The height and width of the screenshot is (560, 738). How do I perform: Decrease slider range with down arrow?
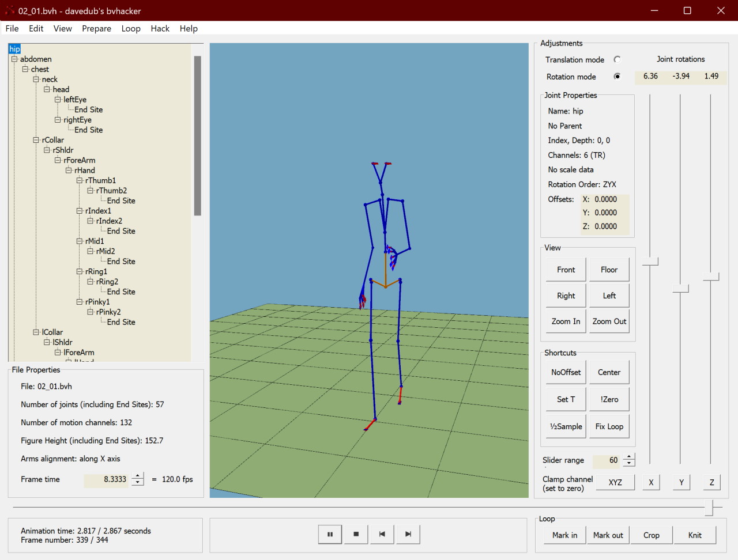point(629,464)
